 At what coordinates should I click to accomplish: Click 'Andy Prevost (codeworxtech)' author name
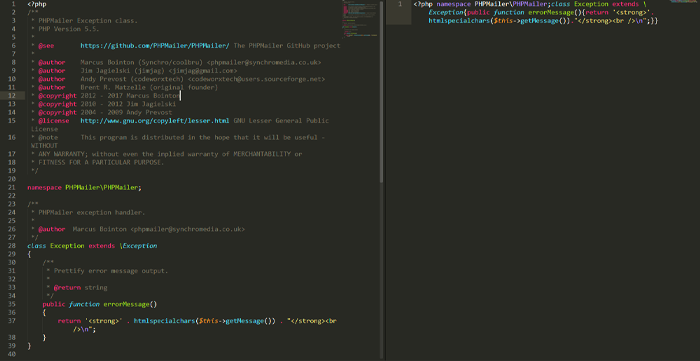click(132, 79)
